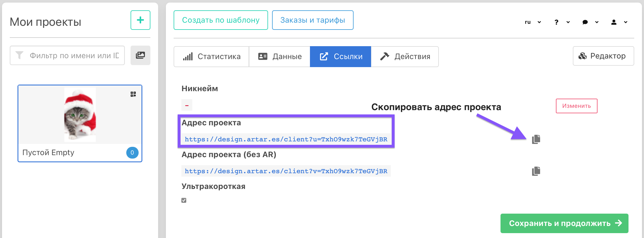The width and height of the screenshot is (644, 238).
Task: Toggle the Ультракороткая checkbox
Action: pos(184,200)
